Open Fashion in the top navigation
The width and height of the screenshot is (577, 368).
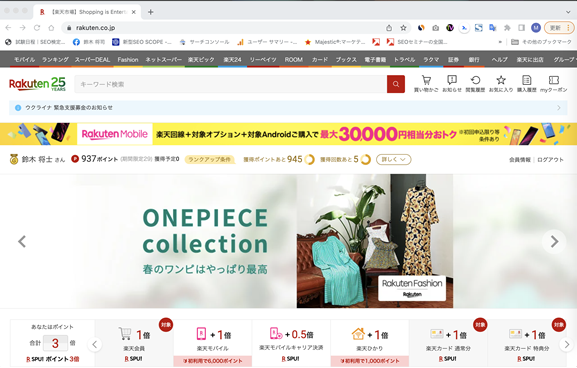tap(128, 59)
